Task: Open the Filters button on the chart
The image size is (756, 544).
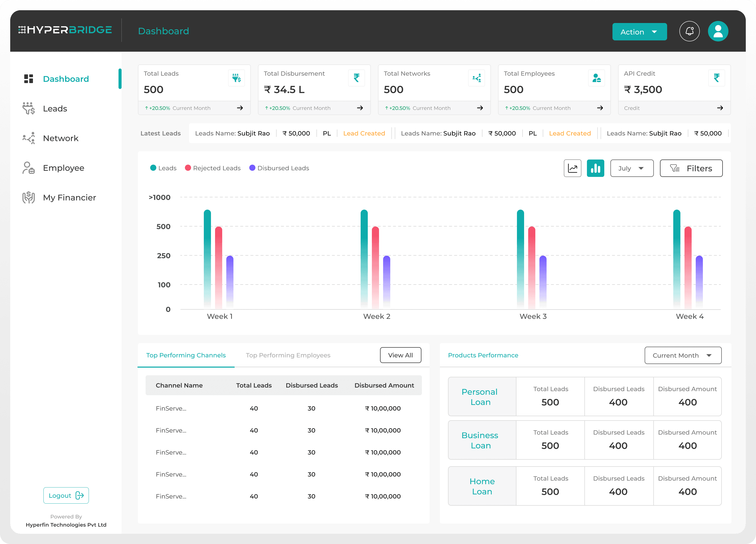Action: click(691, 168)
